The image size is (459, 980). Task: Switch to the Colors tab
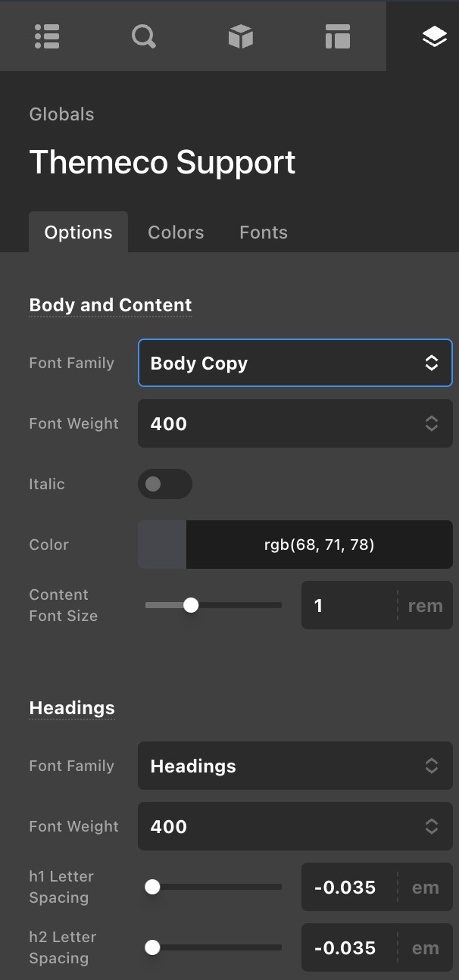(176, 233)
